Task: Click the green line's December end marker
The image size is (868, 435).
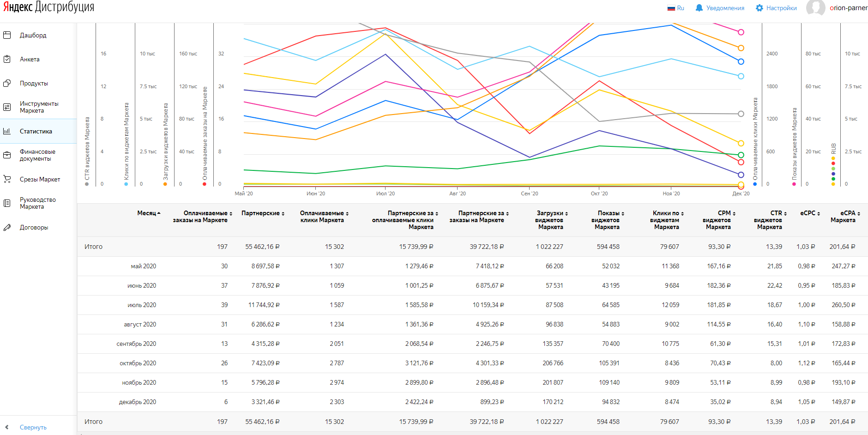Action: 741,155
